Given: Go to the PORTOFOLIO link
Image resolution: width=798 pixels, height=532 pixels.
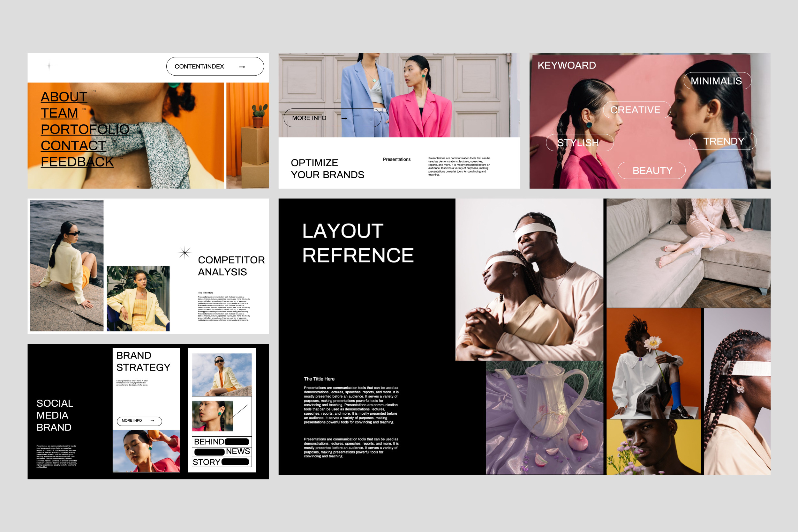Looking at the screenshot, I should point(85,129).
